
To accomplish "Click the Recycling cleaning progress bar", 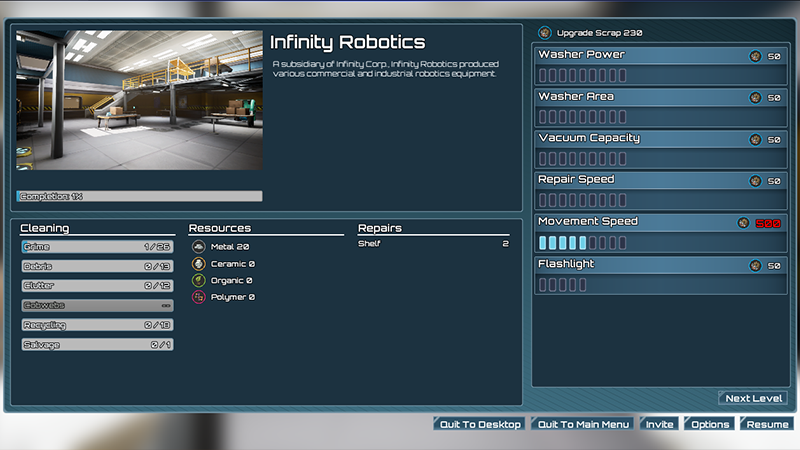I will 97,324.
